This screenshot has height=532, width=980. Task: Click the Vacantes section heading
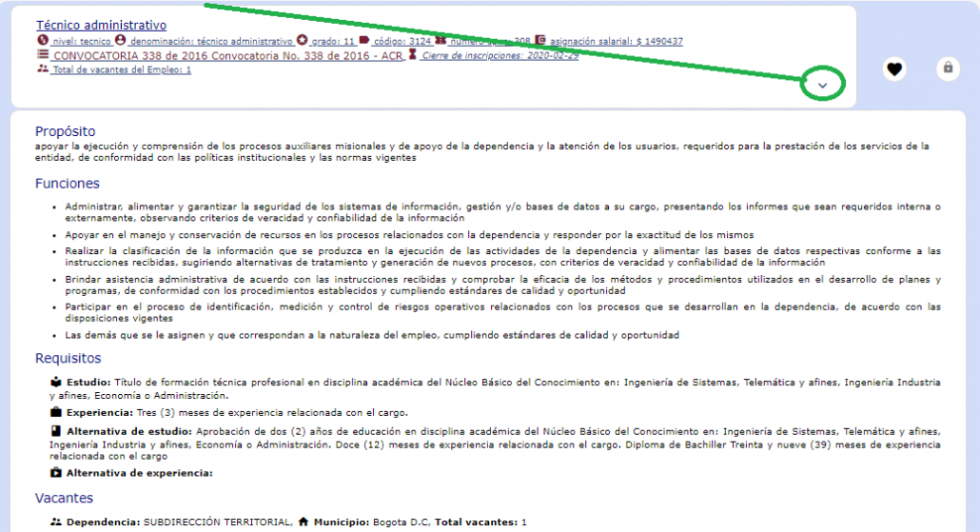[65, 498]
